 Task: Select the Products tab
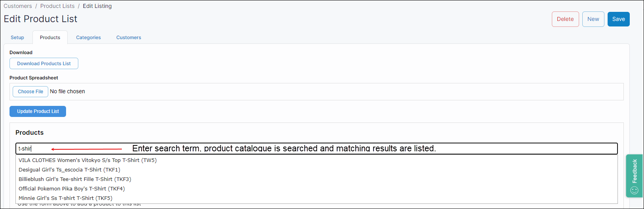pos(50,38)
